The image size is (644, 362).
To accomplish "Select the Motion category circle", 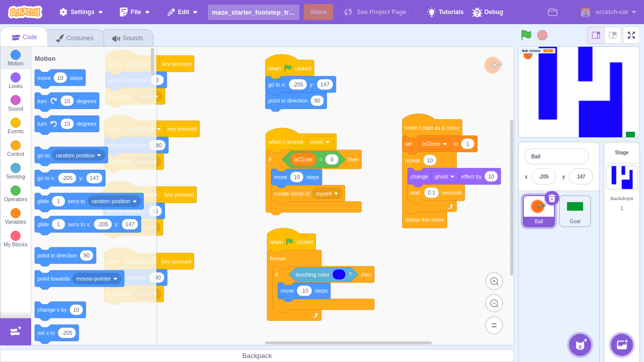I will coord(16,55).
